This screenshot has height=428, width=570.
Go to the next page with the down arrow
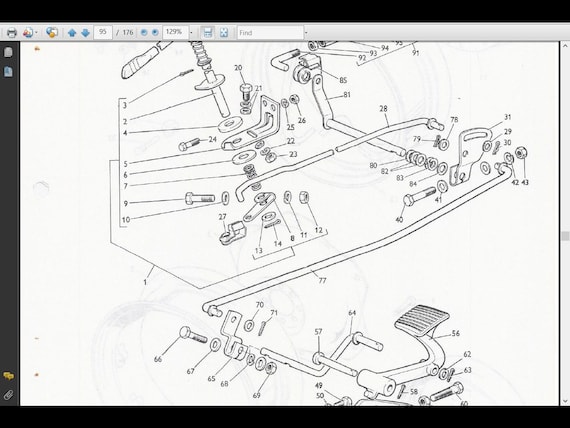85,32
